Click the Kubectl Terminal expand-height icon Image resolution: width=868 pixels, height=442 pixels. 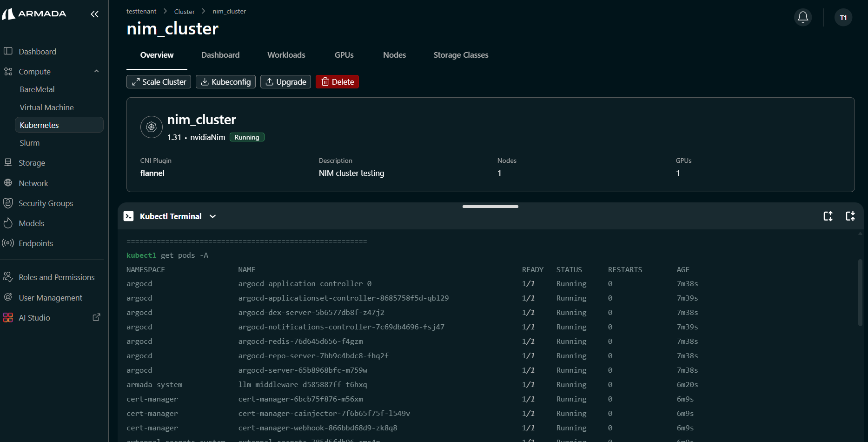pos(828,216)
